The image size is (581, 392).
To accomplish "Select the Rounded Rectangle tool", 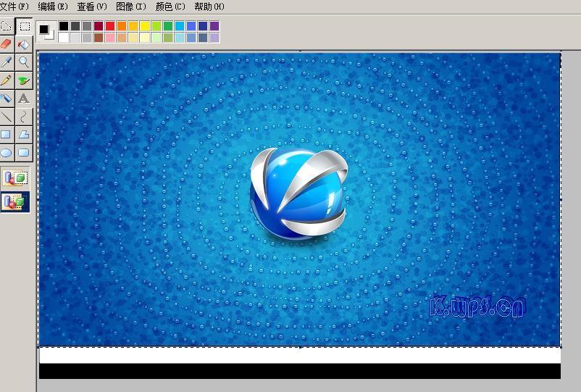I will pos(24,153).
